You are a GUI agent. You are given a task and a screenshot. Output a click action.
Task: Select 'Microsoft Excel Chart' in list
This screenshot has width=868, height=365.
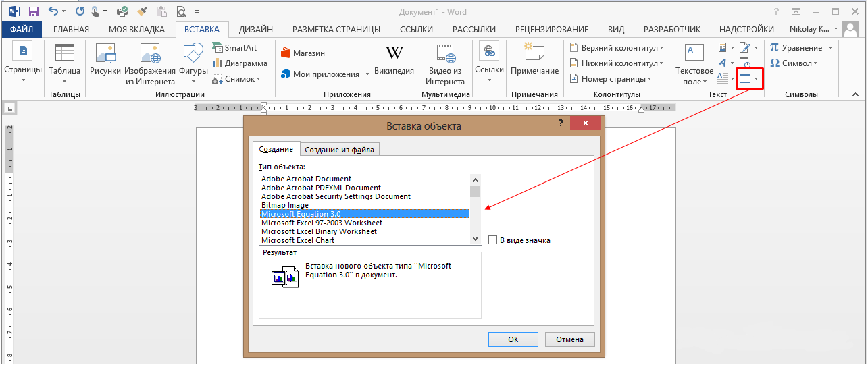(x=365, y=240)
